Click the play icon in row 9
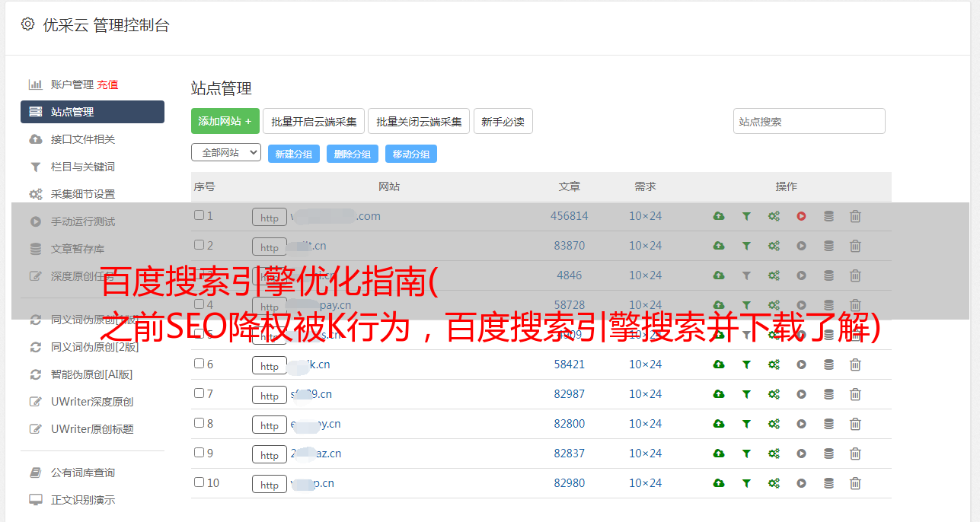This screenshot has width=980, height=522. (801, 454)
